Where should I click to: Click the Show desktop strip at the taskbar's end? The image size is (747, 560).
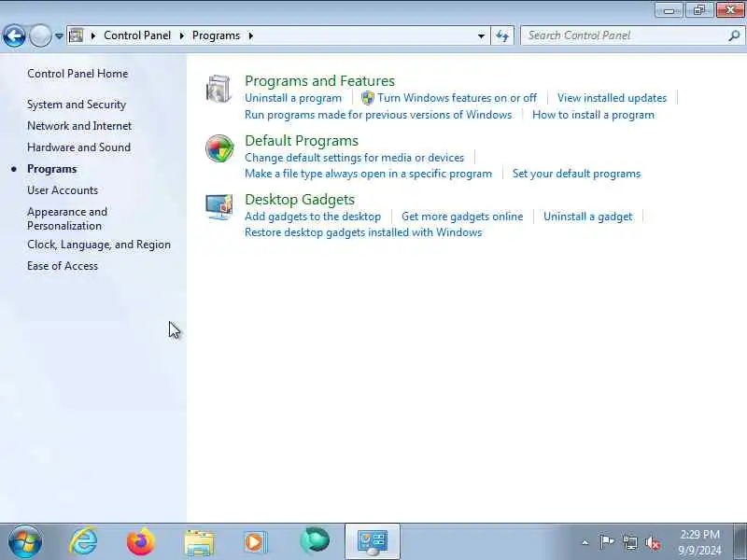[x=740, y=541]
